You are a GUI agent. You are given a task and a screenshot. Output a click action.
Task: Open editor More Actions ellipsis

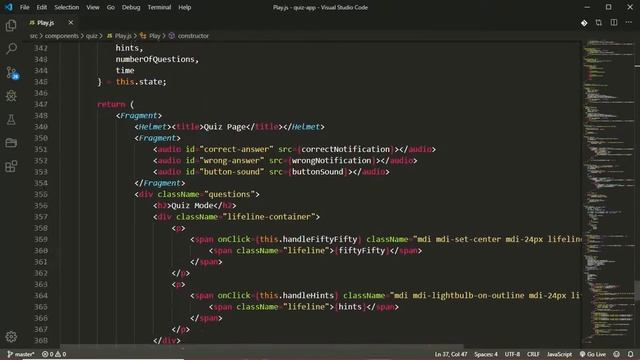tap(629, 23)
